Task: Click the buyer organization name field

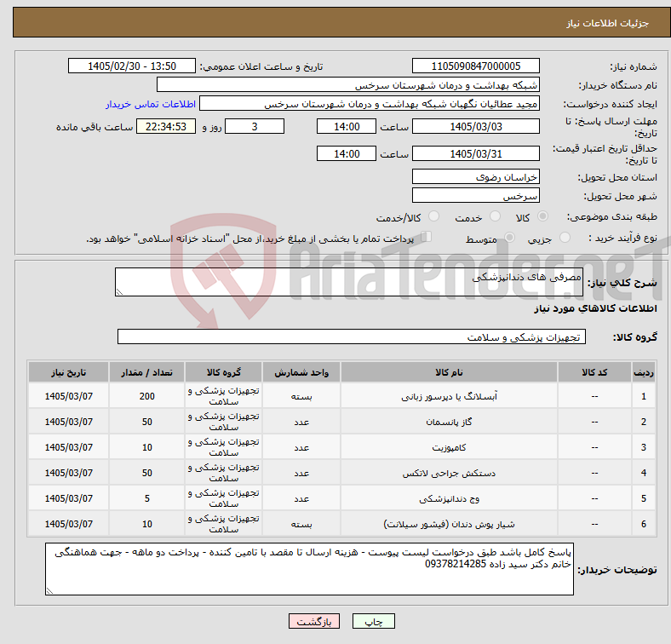Action: [348, 85]
